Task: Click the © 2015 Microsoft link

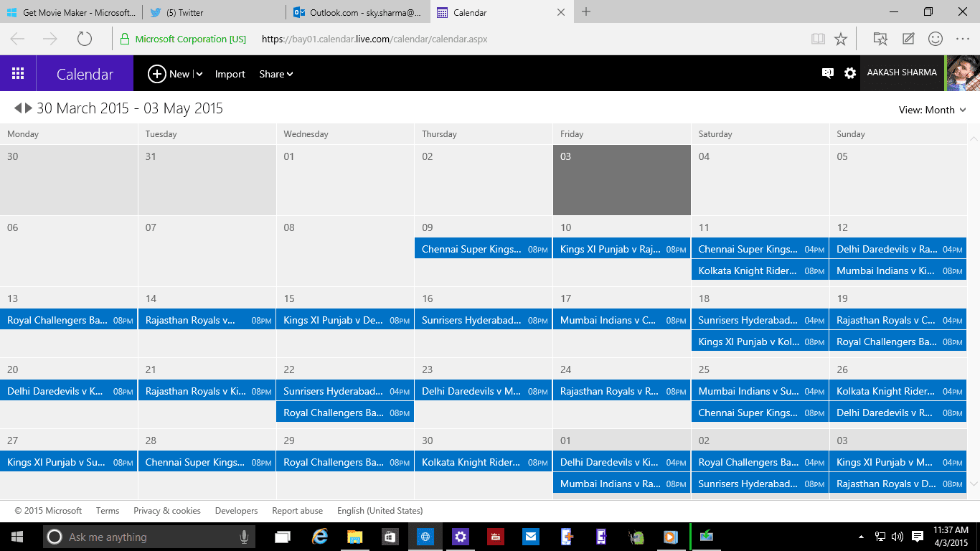Action: pos(48,511)
